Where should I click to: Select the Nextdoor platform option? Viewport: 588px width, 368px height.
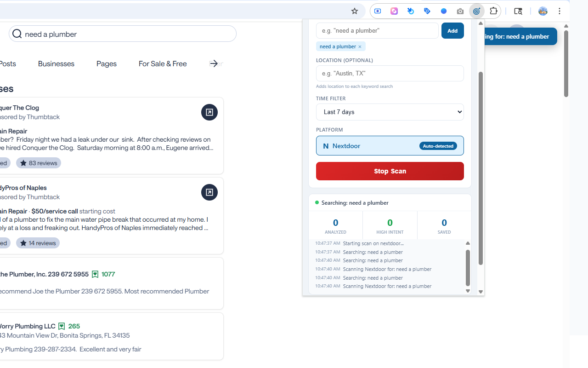point(390,146)
